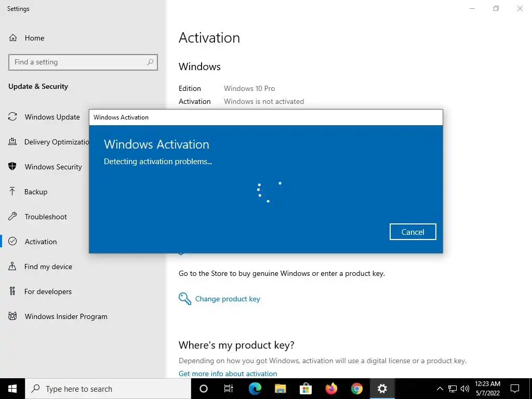Launch Microsoft Edge from taskbar

point(255,389)
